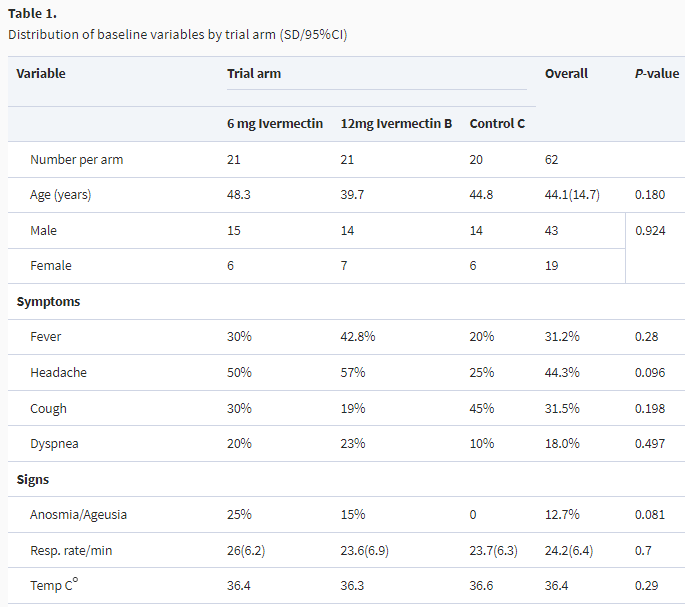
Task: Click the Male count '15'
Action: tap(234, 231)
